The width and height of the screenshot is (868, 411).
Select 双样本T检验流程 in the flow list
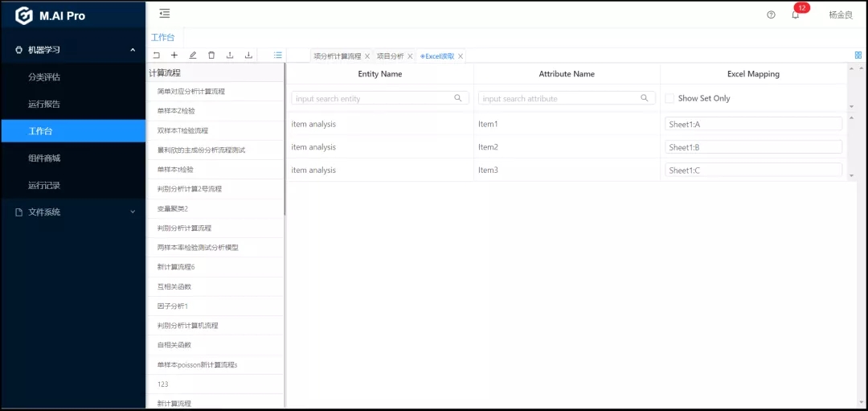(182, 130)
